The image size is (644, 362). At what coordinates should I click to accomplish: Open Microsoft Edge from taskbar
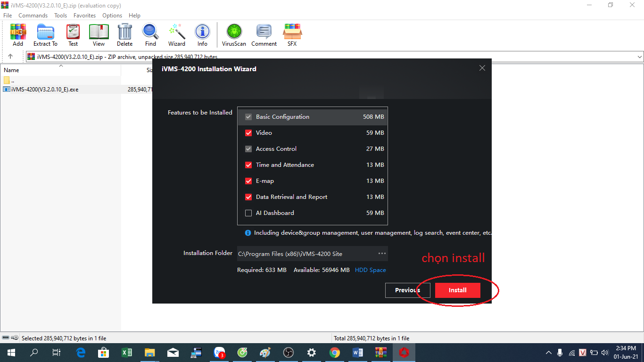81,353
